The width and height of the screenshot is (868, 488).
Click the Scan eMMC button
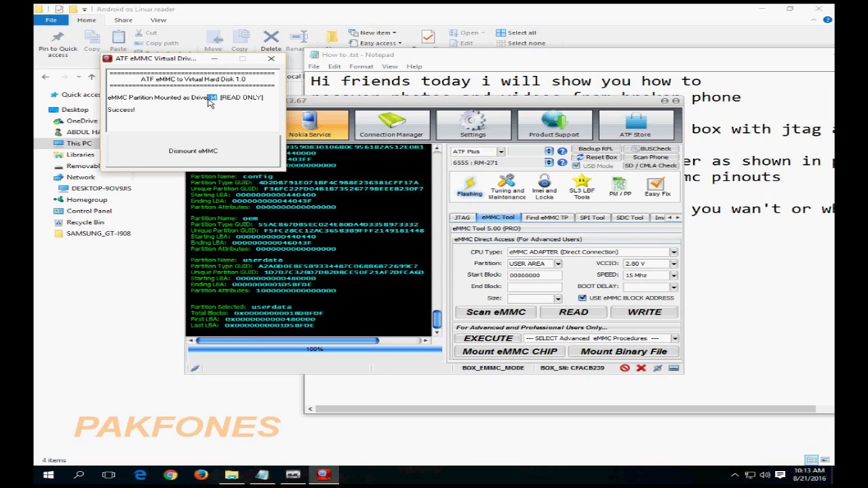coord(496,312)
